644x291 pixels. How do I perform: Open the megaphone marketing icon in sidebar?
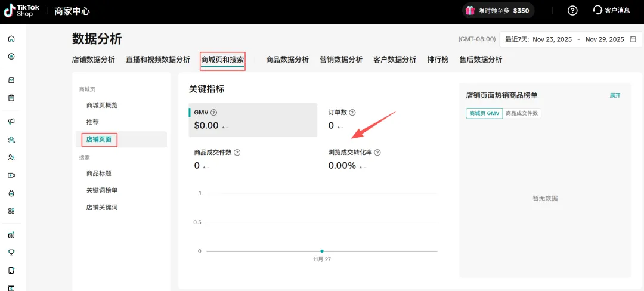click(x=11, y=121)
